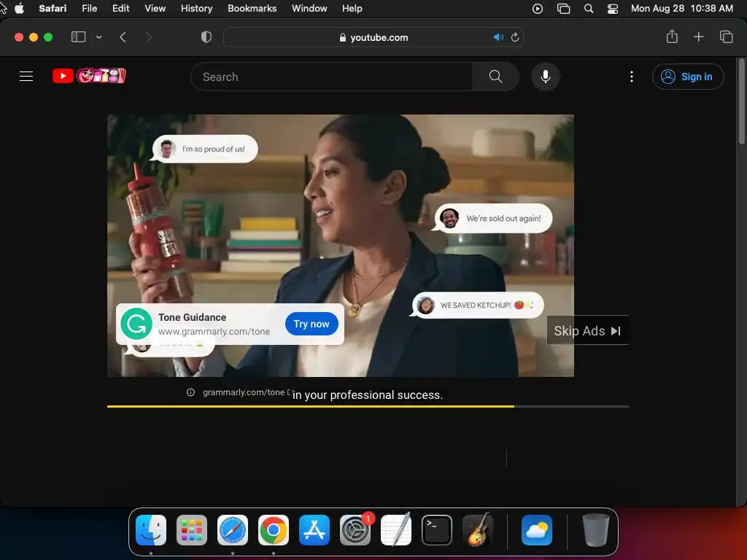Click the Grammarly logo on the ad card
The height and width of the screenshot is (560, 747).
[136, 324]
